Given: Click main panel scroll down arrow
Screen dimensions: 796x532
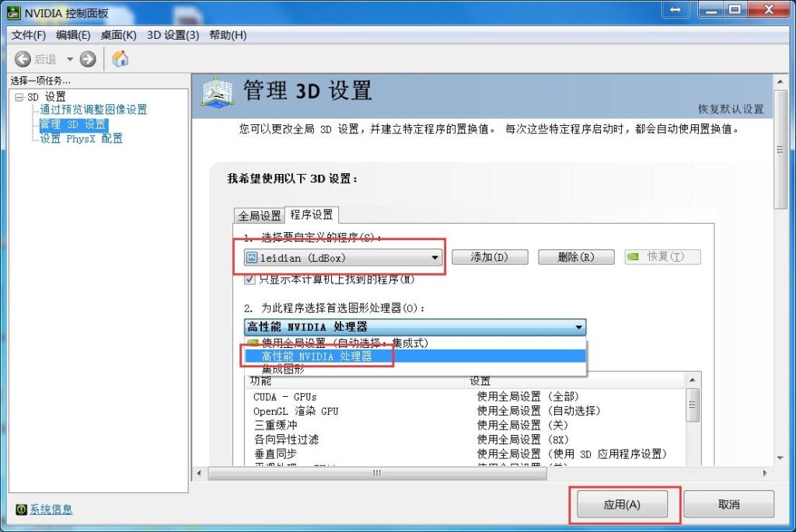Looking at the screenshot, I should point(780,458).
